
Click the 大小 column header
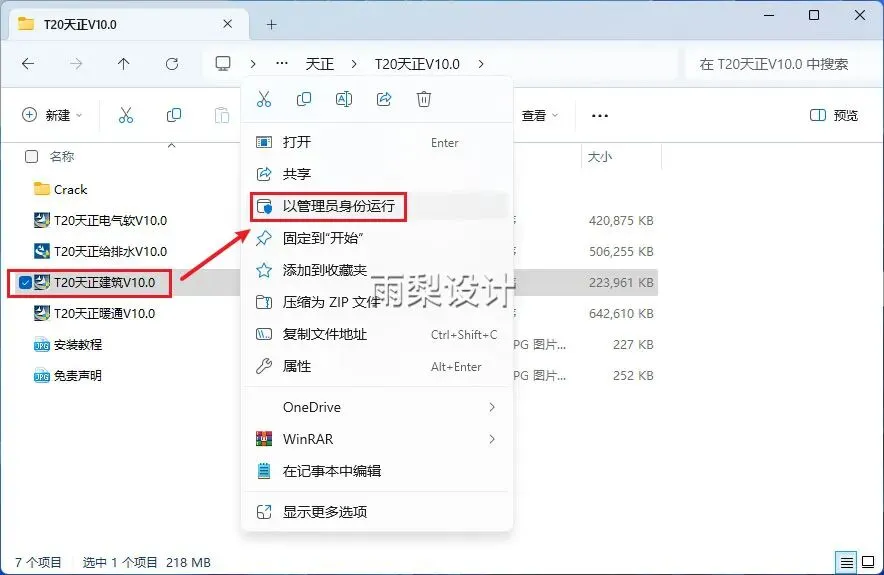click(600, 157)
